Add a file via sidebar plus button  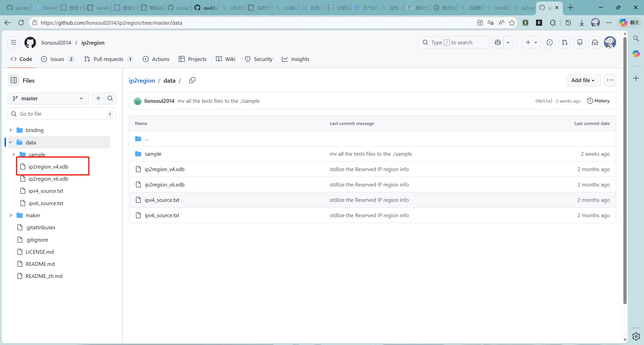(x=98, y=98)
